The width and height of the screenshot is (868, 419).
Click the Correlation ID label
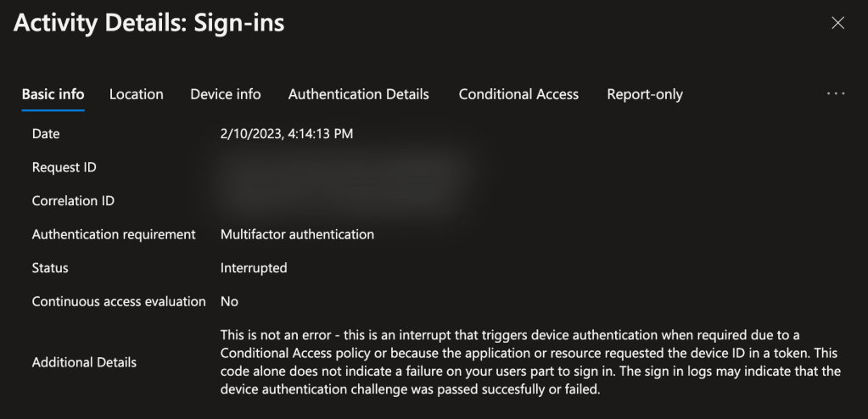(x=73, y=201)
